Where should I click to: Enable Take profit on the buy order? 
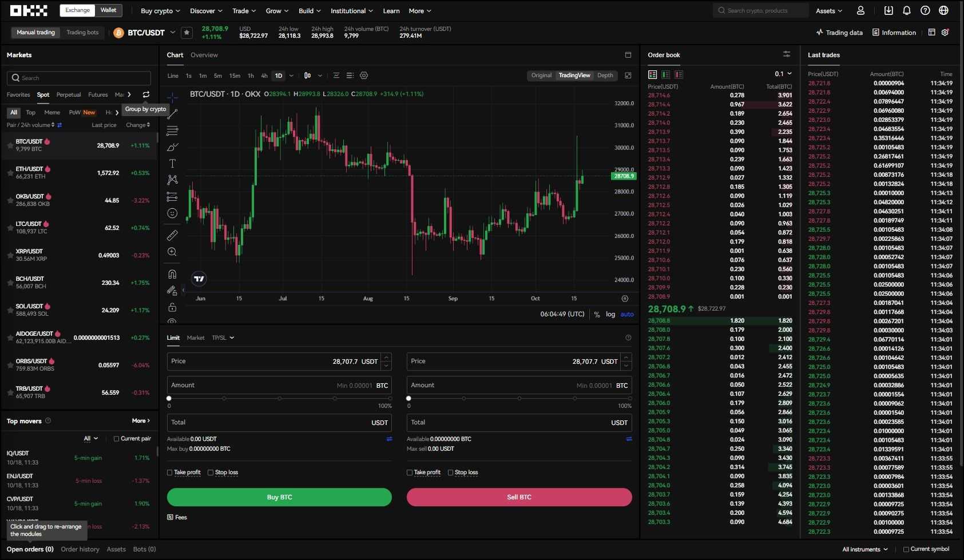[169, 472]
